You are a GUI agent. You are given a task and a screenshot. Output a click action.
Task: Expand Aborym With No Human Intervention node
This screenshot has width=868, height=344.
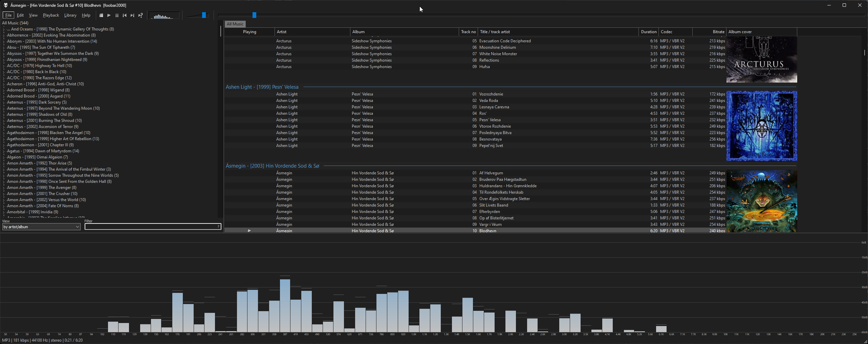[4, 42]
